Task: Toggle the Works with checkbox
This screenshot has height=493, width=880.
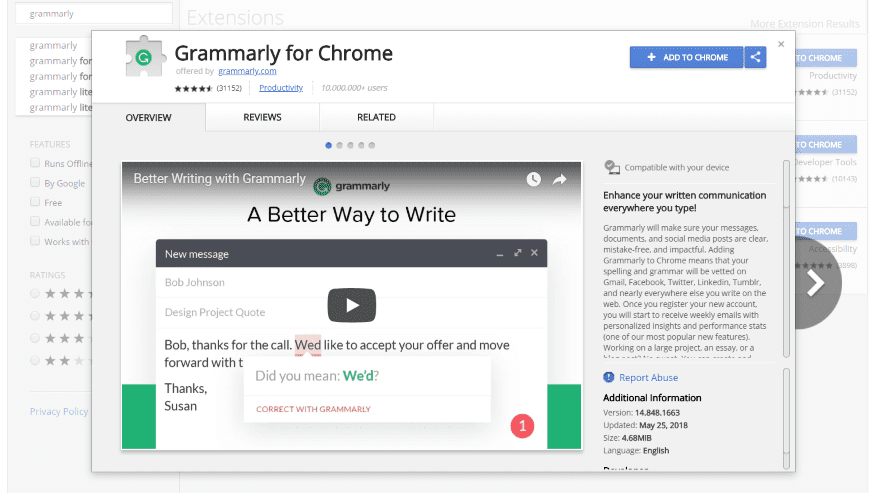Action: [35, 241]
